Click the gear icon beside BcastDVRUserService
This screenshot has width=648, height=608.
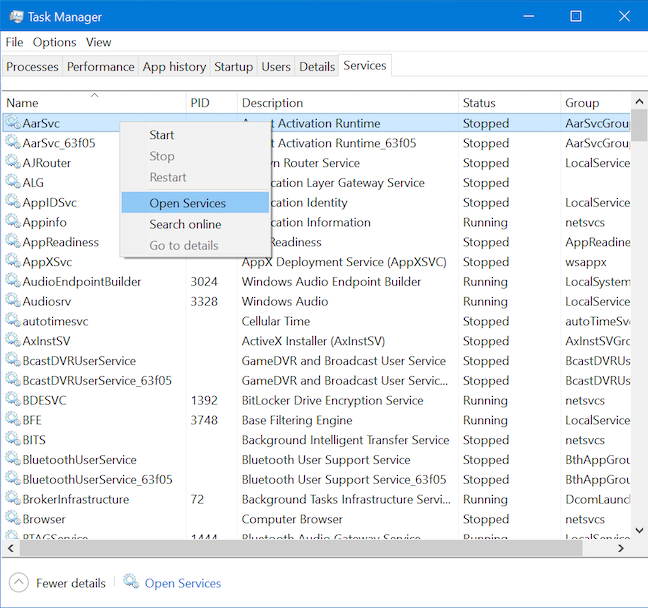(13, 360)
